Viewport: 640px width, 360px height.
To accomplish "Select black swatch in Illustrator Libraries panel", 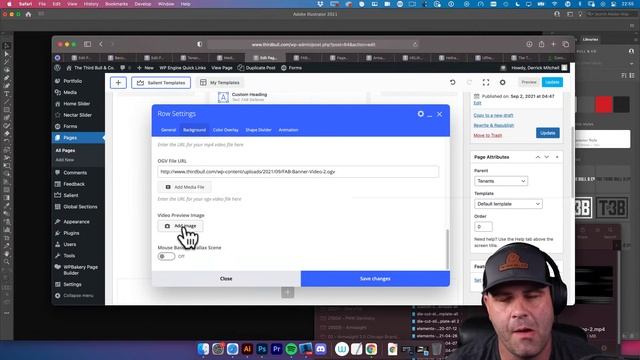I will (621, 104).
